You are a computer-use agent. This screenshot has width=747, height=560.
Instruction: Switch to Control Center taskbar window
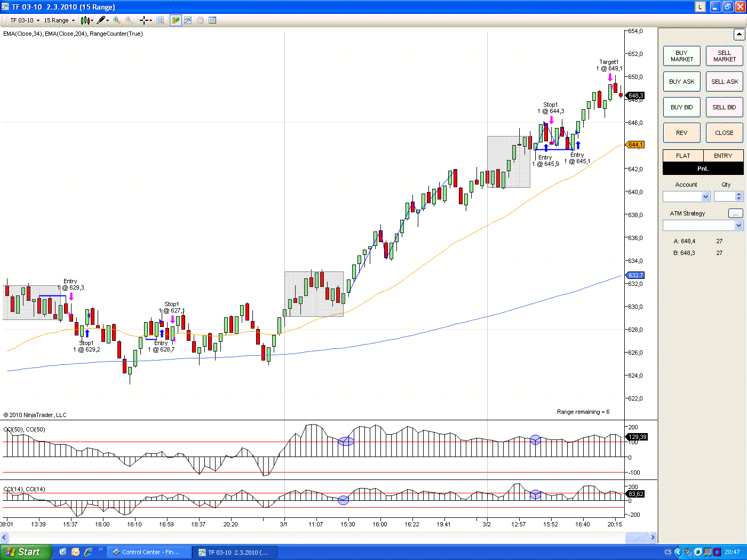[x=150, y=552]
